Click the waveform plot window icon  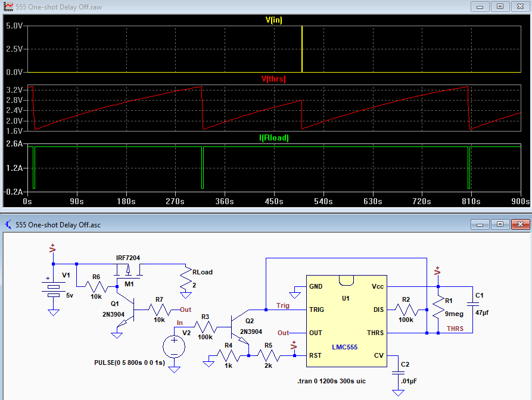[8, 7]
